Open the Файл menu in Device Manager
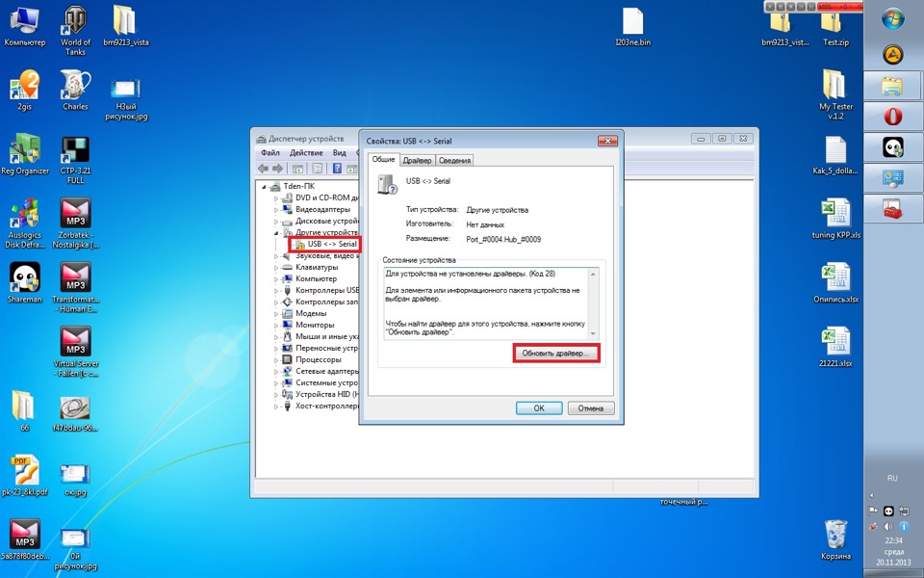This screenshot has height=578, width=924. coord(270,153)
